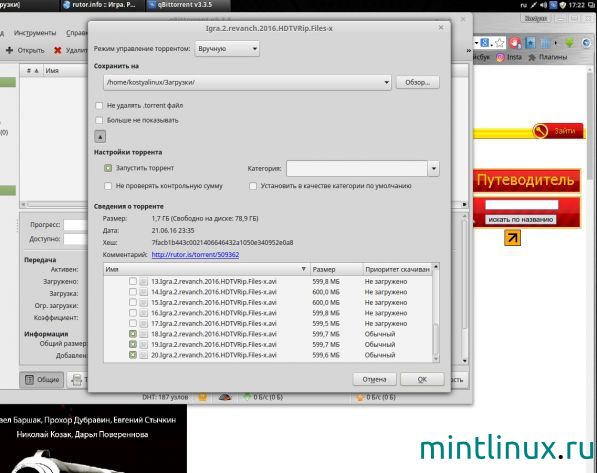Viewport: 597px width, 473px height.
Task: Click the file icon for 15.Igra.2.revanch avi
Action: pos(144,303)
